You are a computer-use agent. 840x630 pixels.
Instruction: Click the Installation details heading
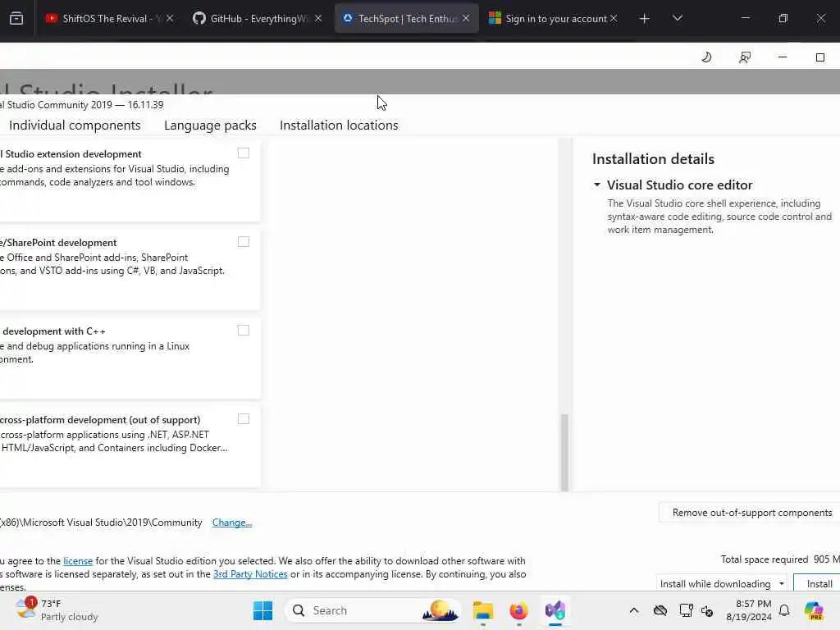[x=653, y=159]
